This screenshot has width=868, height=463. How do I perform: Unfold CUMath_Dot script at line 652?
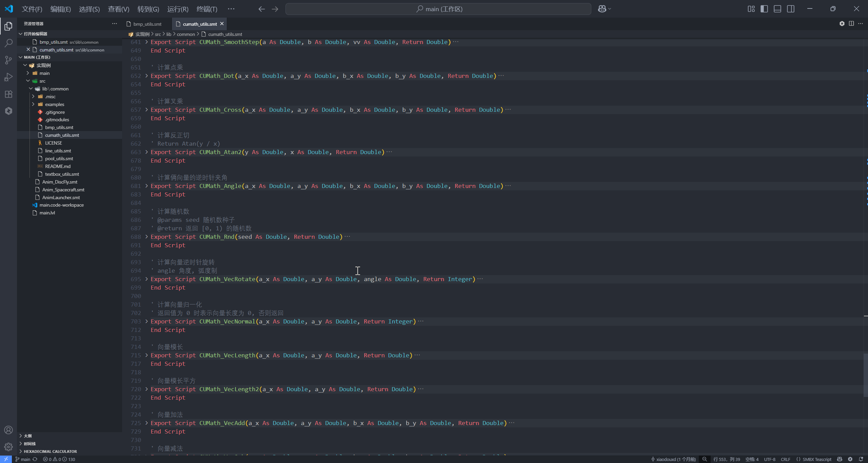point(146,76)
